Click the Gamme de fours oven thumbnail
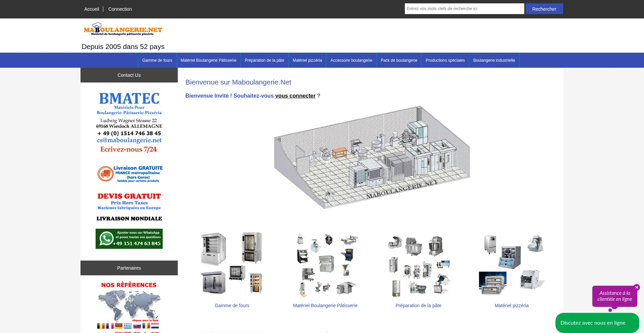This screenshot has width=644, height=333. pos(232,264)
